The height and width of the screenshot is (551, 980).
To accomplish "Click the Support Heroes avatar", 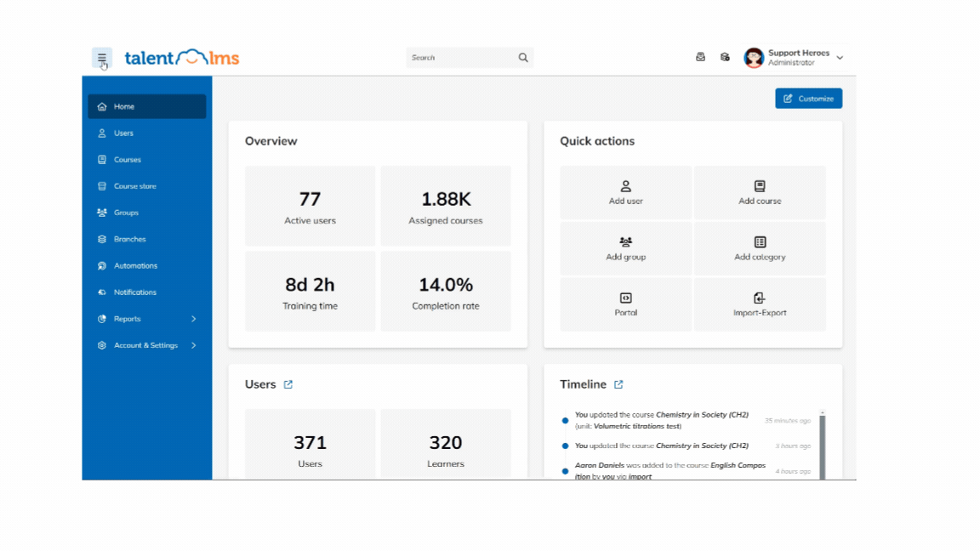I will point(754,58).
